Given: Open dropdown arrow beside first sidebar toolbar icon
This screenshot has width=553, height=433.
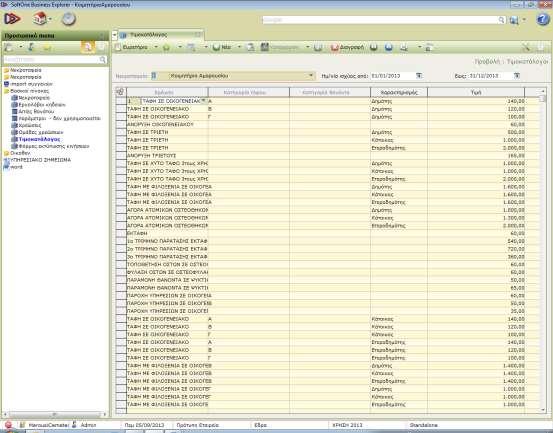Looking at the screenshot, I should point(20,47).
